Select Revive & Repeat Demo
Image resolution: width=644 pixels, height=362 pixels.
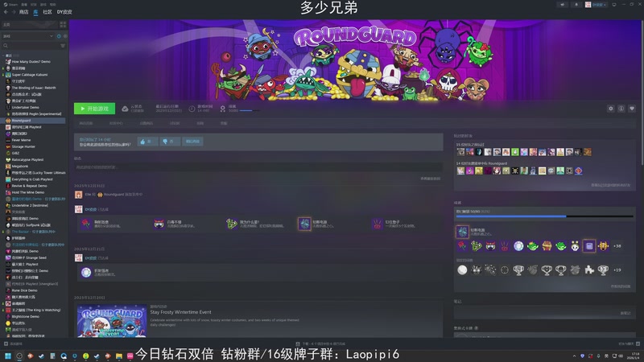click(29, 186)
